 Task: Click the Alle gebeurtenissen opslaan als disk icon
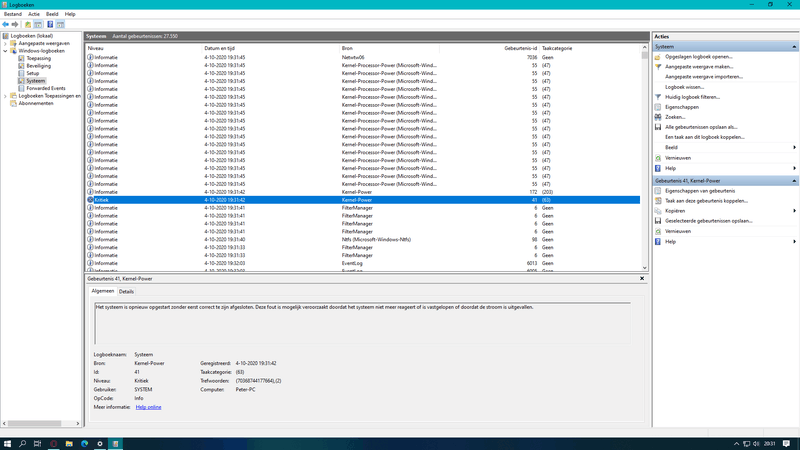point(658,127)
